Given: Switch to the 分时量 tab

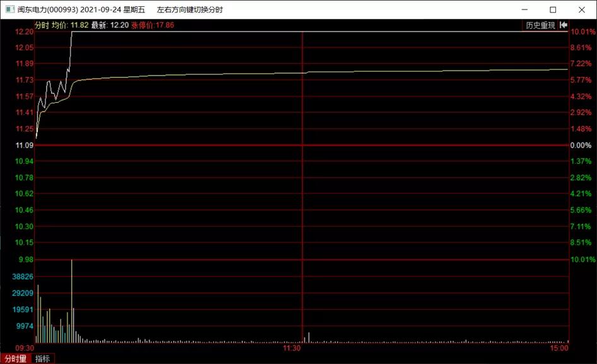Looking at the screenshot, I should coord(16,358).
